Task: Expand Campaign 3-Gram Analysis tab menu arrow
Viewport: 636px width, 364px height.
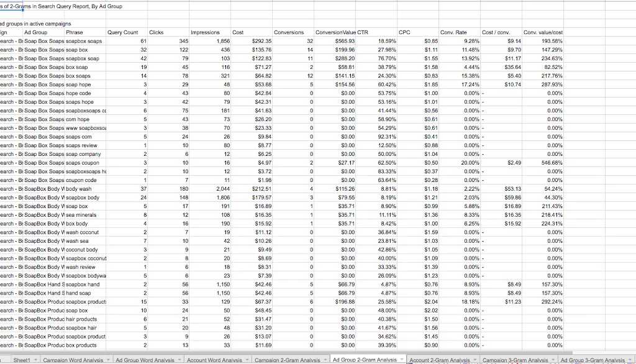Action: (x=553, y=360)
